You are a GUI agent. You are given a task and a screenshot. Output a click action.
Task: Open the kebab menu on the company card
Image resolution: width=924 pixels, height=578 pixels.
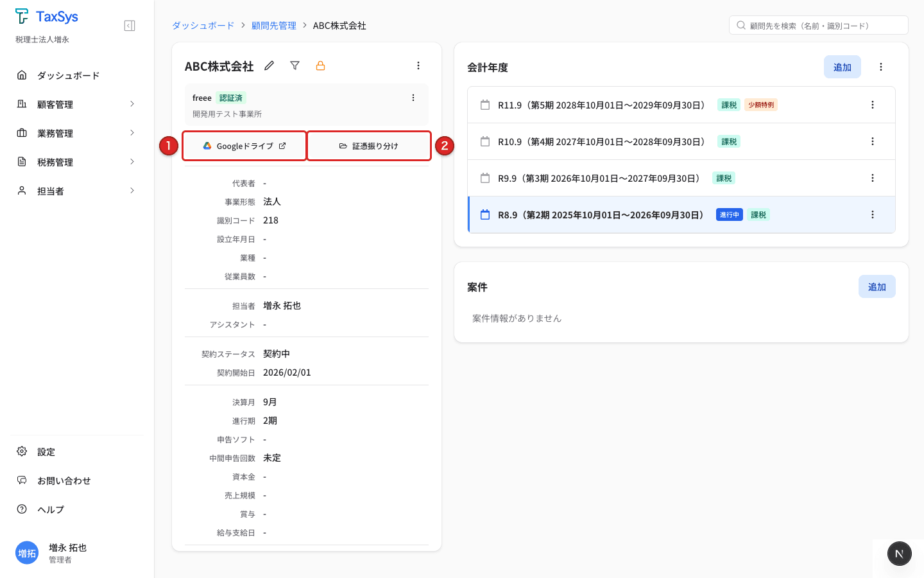point(418,65)
